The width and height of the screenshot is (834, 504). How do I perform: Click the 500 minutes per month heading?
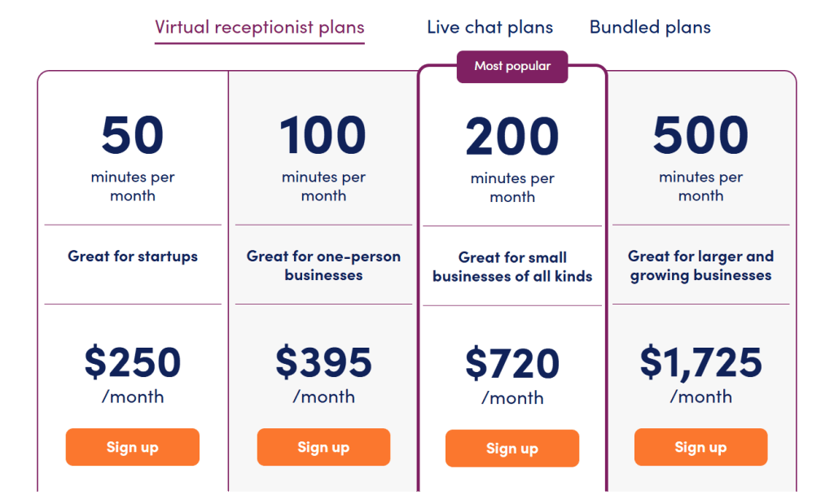(700, 136)
